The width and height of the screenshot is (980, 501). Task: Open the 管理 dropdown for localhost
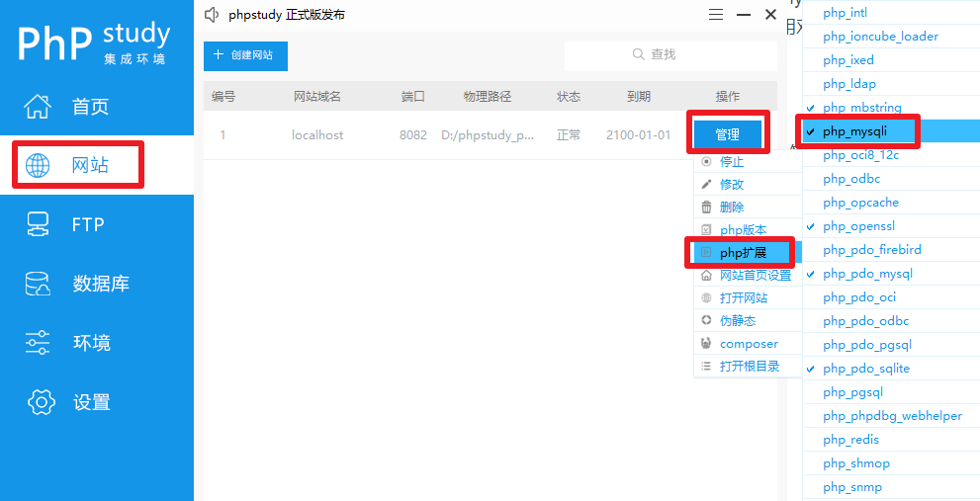tap(728, 134)
